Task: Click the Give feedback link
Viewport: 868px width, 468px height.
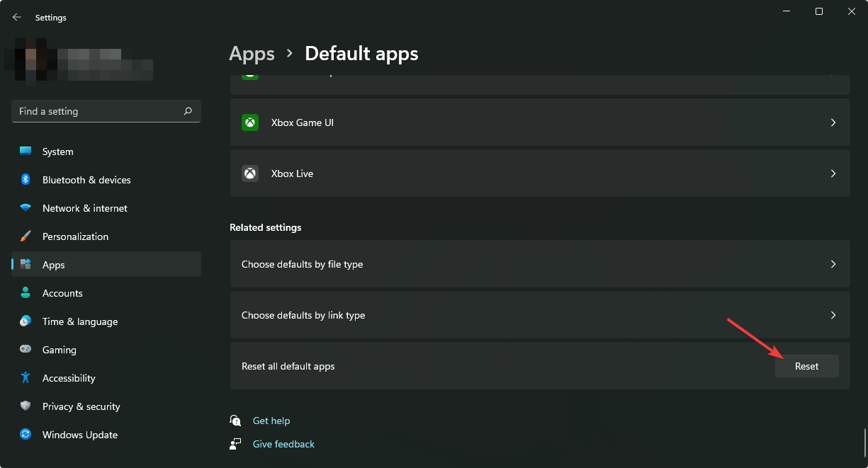Action: (x=283, y=444)
